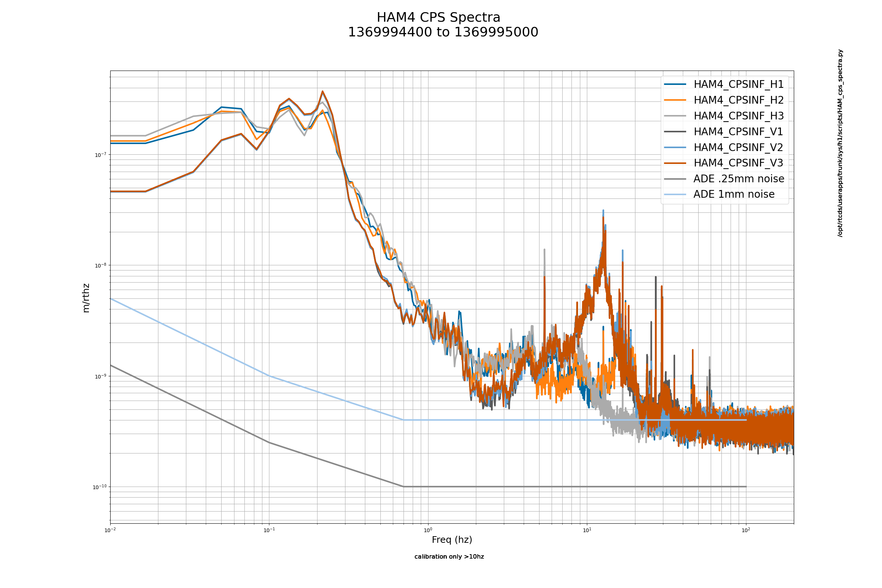
Task: Click the 10^0 tick label on x-axis
Action: (x=428, y=530)
